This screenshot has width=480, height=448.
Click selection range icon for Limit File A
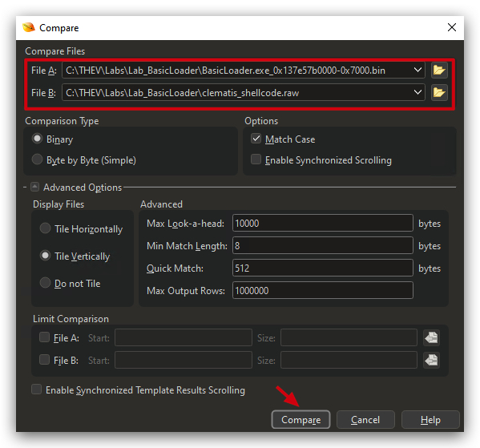click(x=431, y=337)
